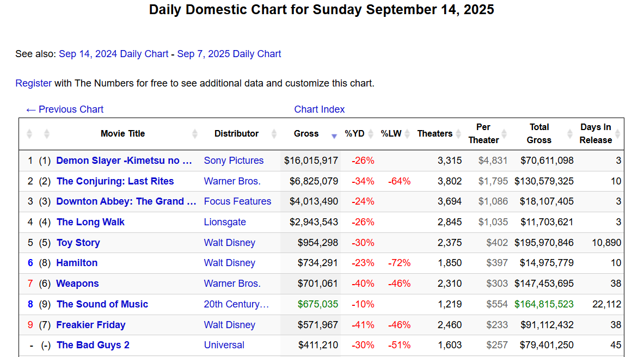This screenshot has width=644, height=357.
Task: Click the Register link
Action: (x=33, y=83)
